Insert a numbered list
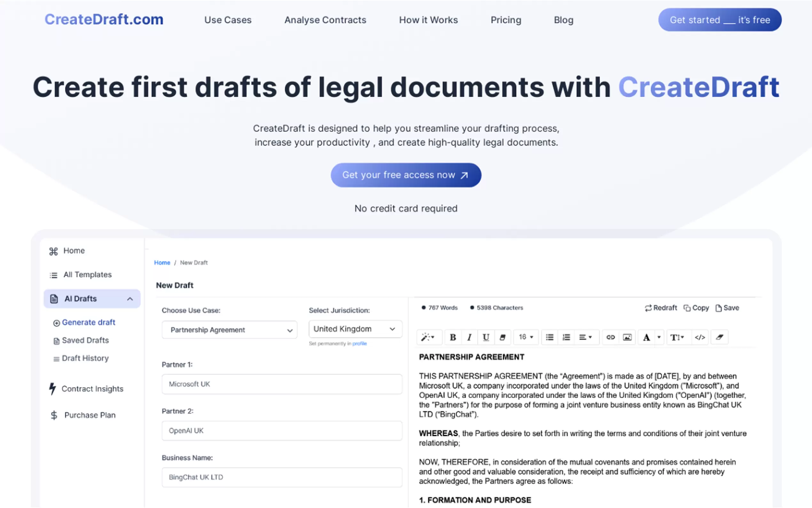 coord(566,337)
